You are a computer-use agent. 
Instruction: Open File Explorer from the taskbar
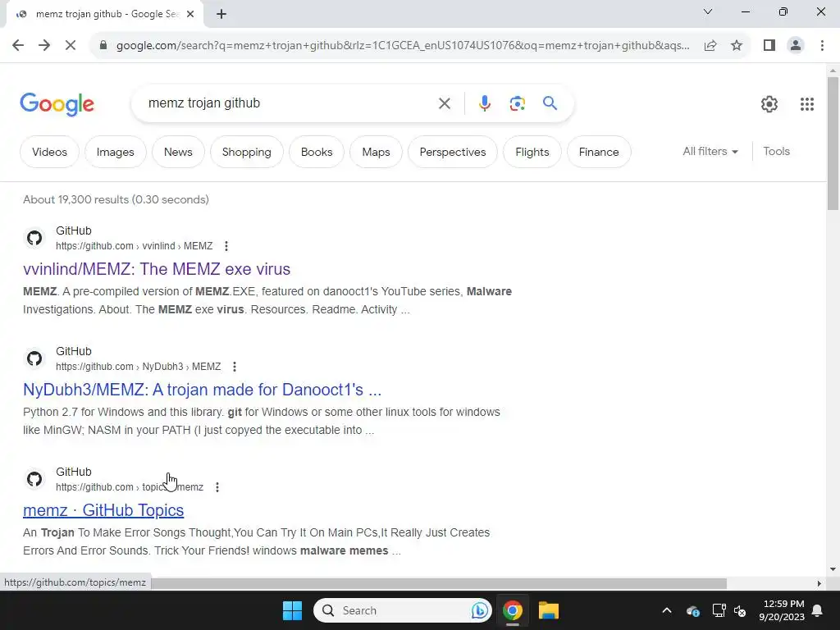tap(549, 610)
